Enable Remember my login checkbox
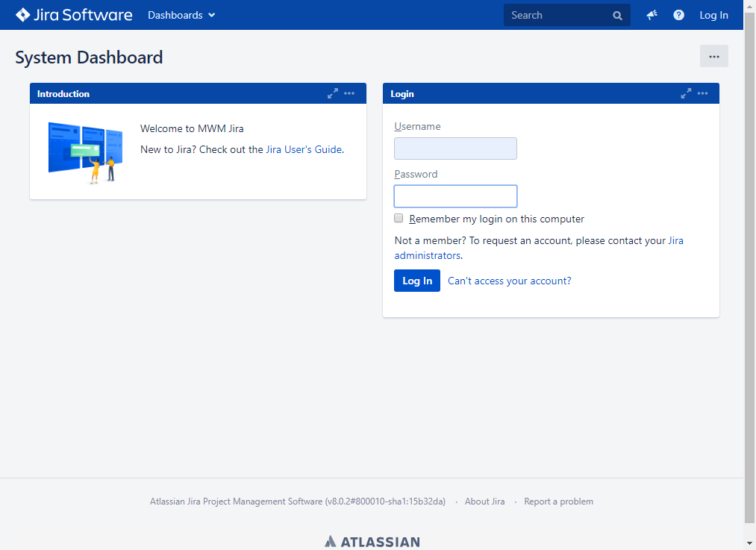 coord(399,218)
